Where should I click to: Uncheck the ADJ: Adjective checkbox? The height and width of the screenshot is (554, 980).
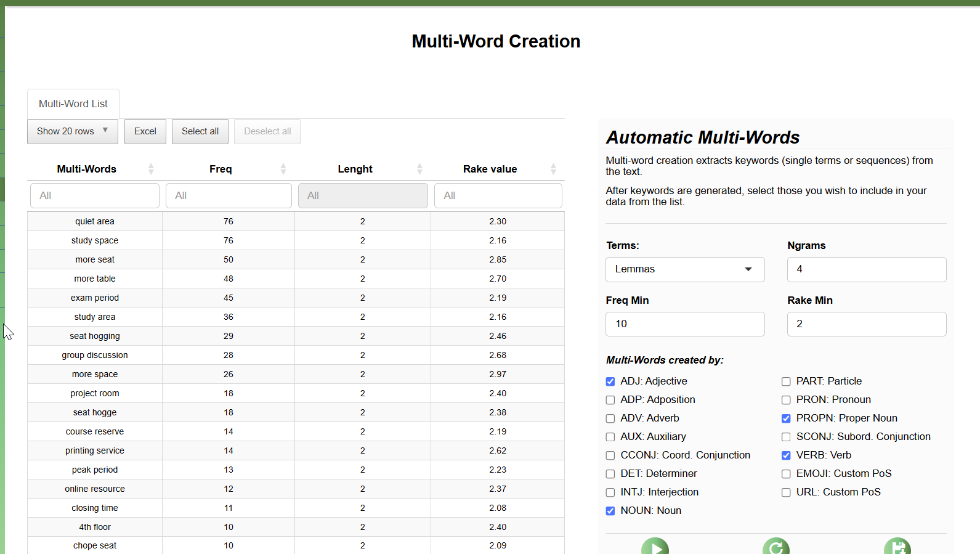point(610,381)
